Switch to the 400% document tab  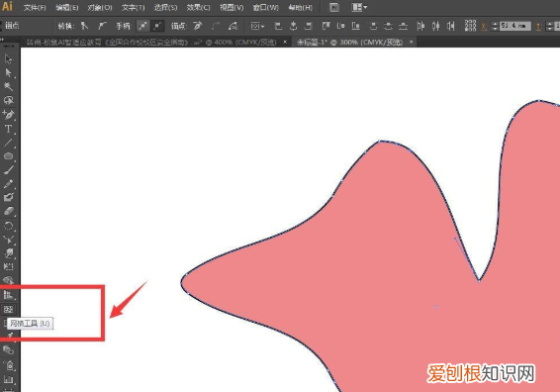(x=151, y=43)
